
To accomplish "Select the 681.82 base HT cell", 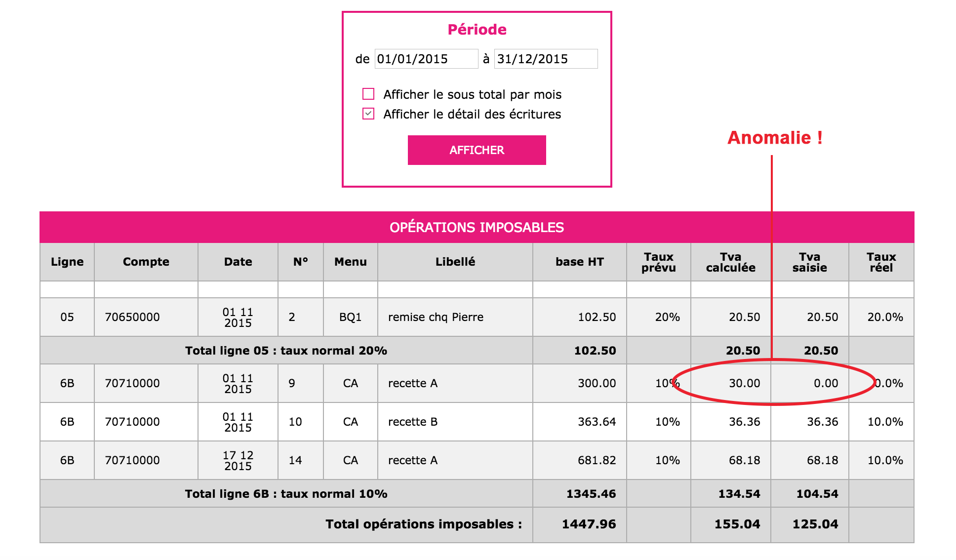I will click(x=580, y=460).
